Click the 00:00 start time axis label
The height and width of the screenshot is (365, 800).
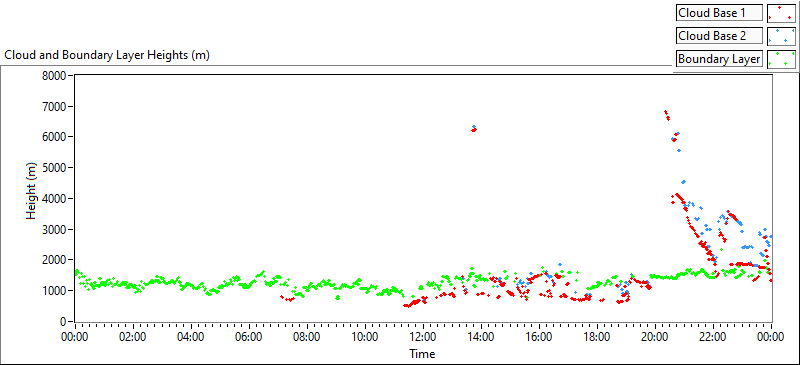tap(76, 336)
